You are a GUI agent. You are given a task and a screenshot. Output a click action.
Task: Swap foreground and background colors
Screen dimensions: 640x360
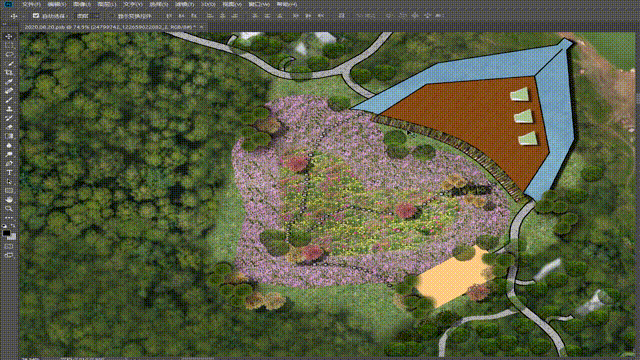click(13, 226)
